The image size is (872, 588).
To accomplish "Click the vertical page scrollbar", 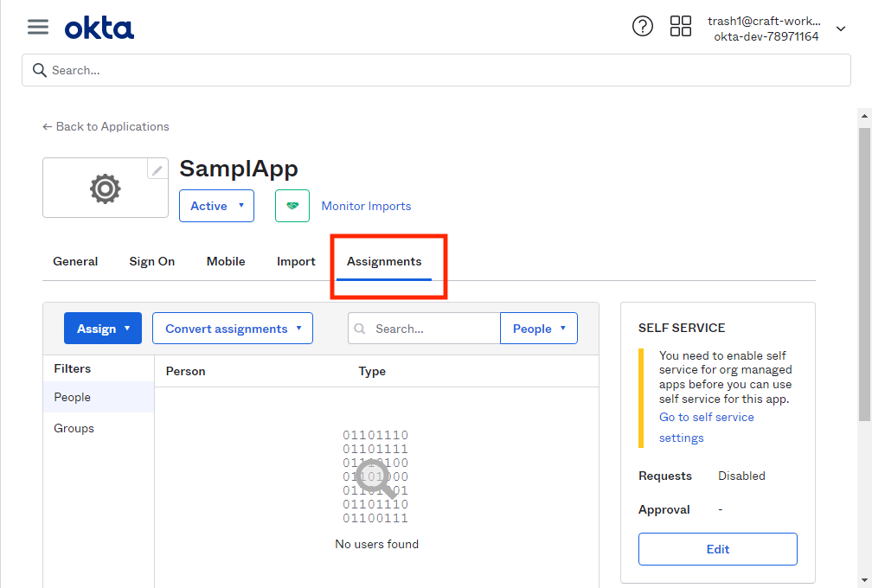I will (864, 274).
